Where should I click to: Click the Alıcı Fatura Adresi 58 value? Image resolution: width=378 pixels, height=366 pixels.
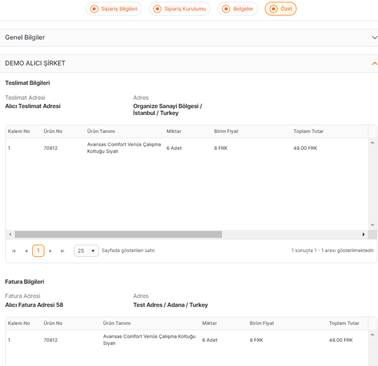click(x=34, y=305)
